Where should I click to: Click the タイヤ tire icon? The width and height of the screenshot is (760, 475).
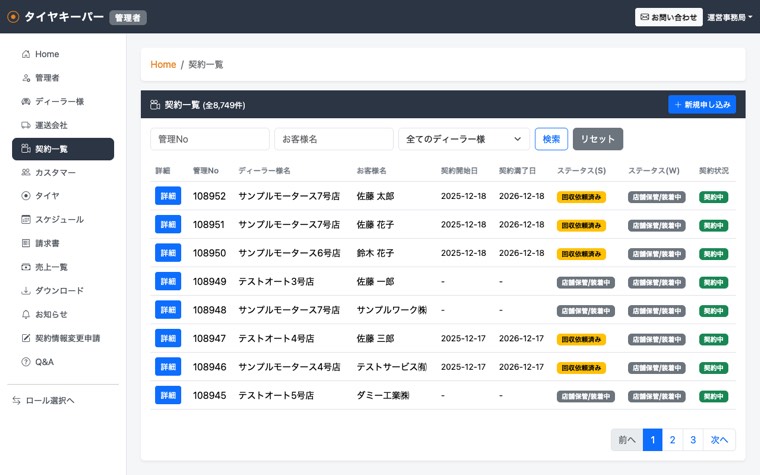[26, 196]
